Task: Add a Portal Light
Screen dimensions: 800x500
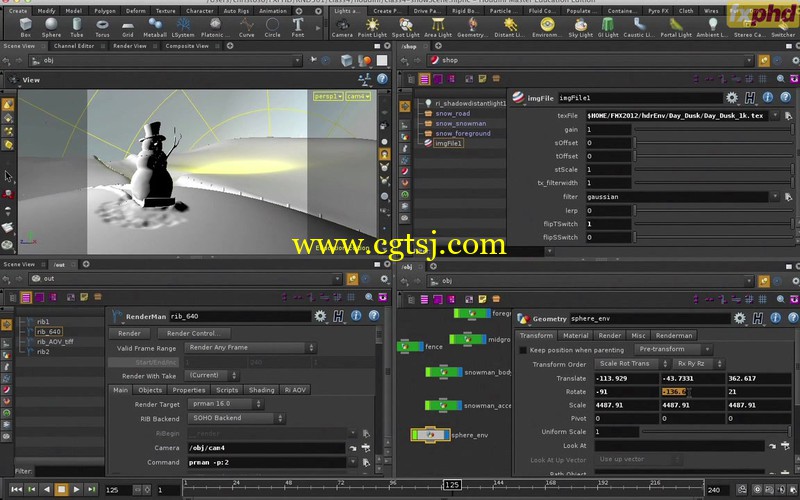Action: tap(676, 27)
